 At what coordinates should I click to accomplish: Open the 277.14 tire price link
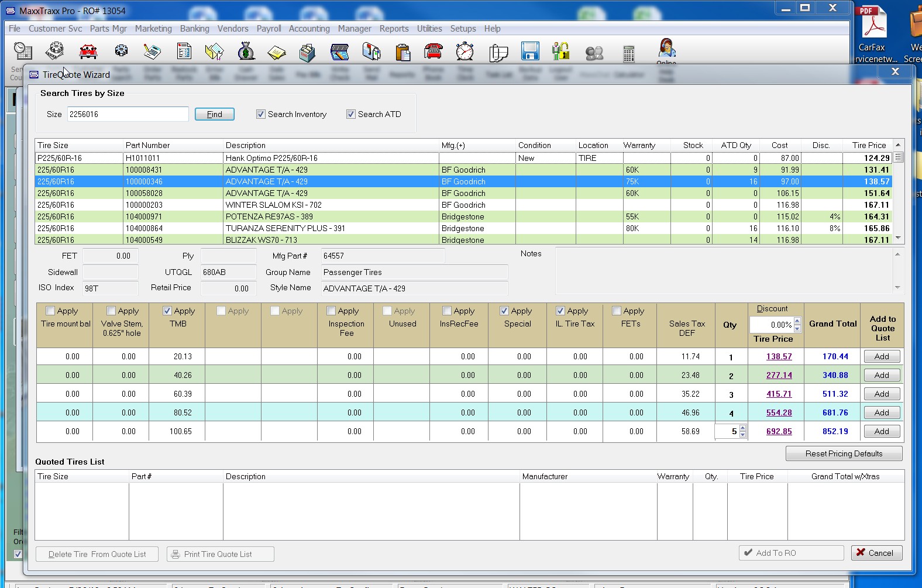(779, 375)
